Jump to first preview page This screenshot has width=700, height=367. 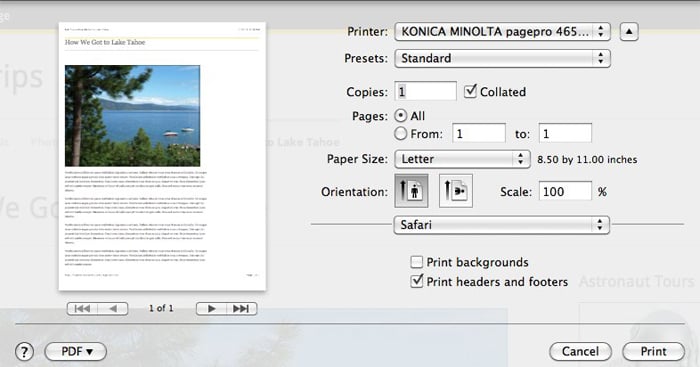coord(82,309)
